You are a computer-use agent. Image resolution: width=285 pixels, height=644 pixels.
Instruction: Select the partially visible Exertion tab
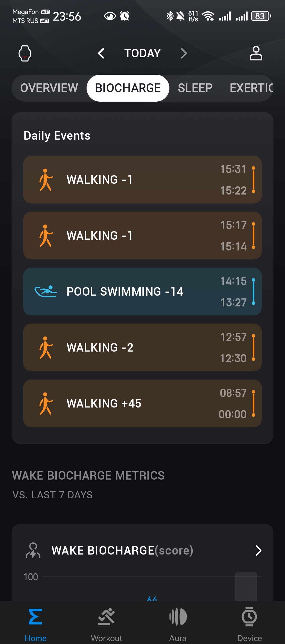tap(251, 88)
